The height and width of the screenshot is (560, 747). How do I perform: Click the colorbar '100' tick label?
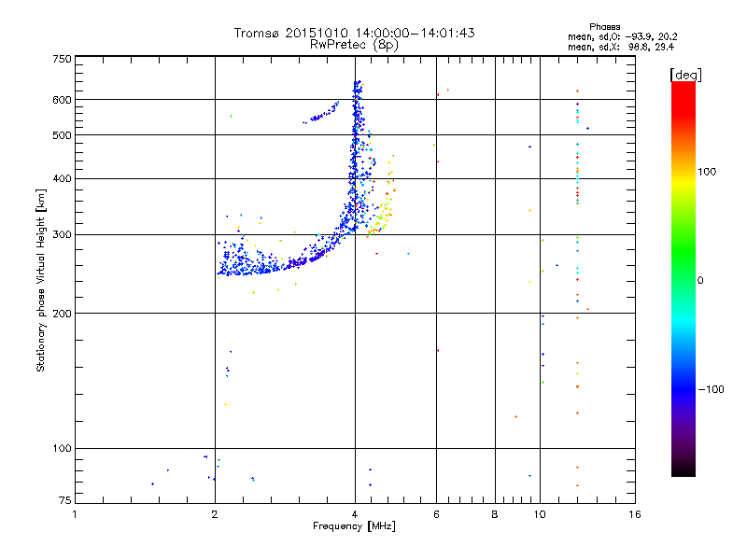pos(707,172)
